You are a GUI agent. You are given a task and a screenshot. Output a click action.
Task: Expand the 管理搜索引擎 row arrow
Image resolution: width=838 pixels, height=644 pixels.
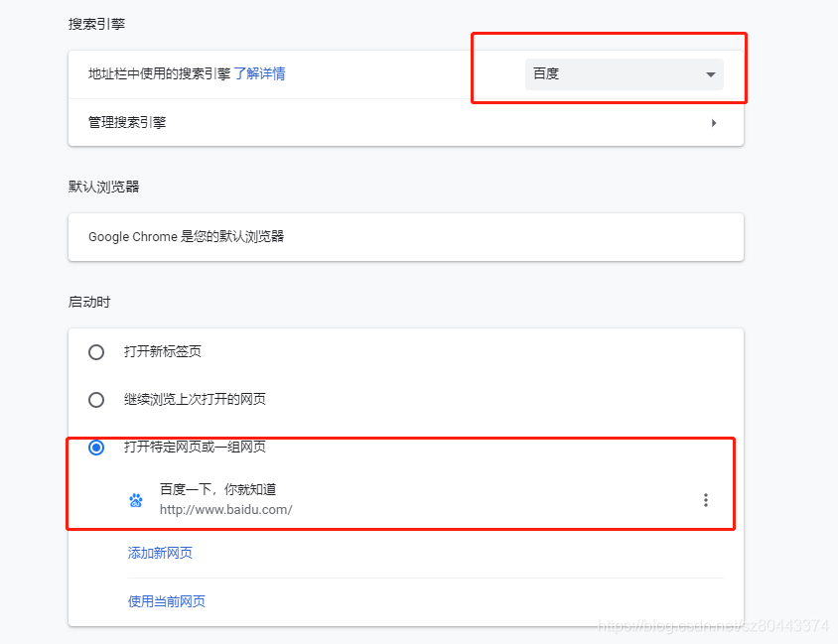pos(714,123)
